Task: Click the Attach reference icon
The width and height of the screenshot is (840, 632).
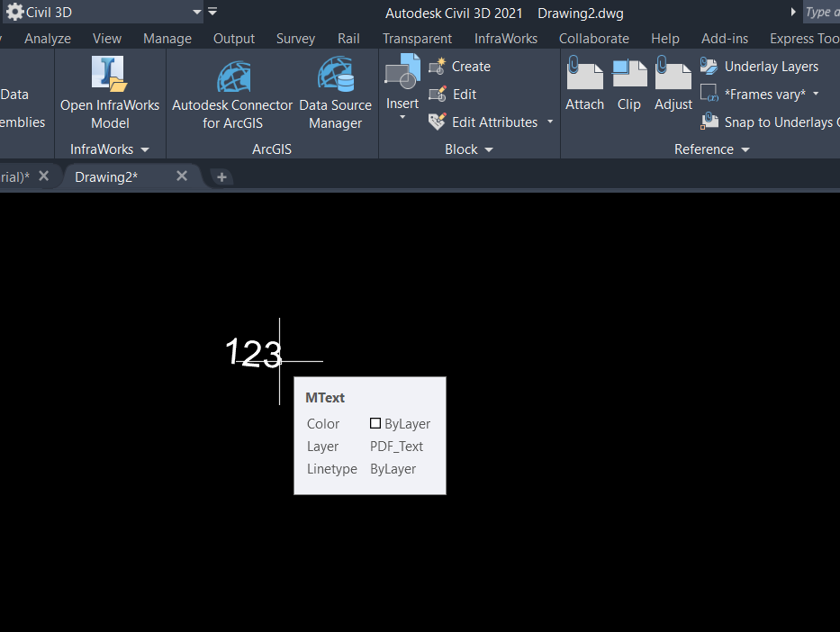Action: (x=584, y=73)
